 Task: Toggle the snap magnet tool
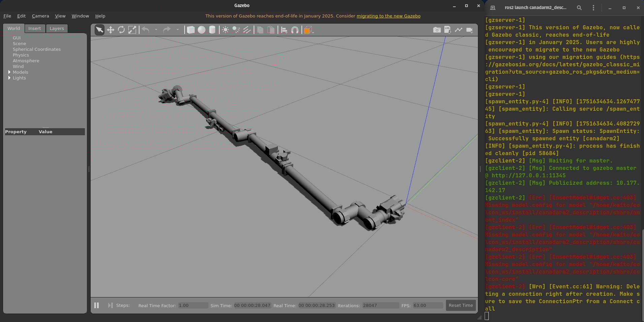pyautogui.click(x=295, y=30)
